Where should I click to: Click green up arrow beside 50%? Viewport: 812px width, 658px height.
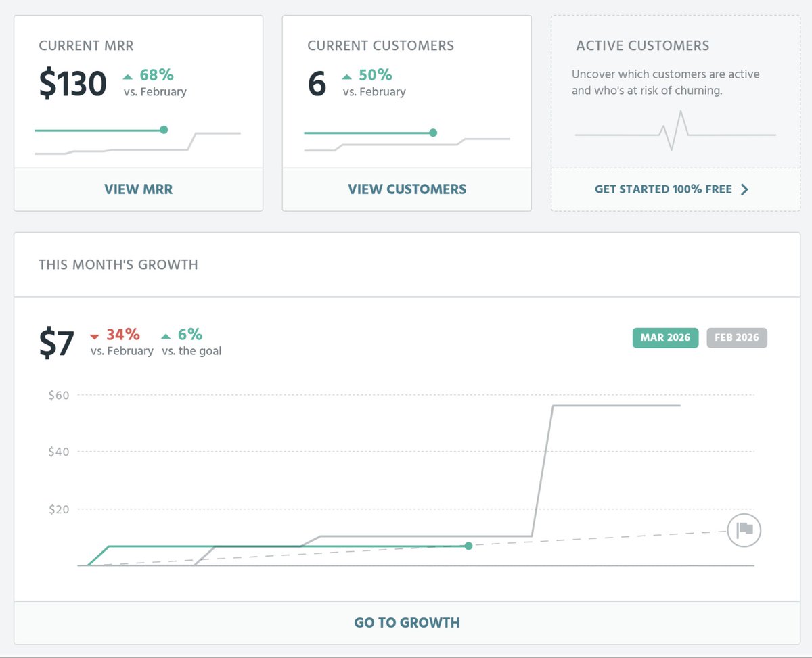point(347,76)
